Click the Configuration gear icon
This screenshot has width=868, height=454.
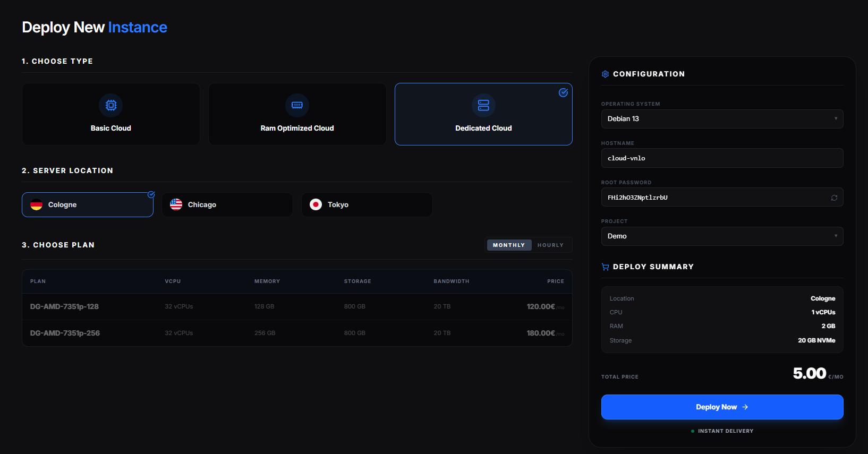[605, 74]
